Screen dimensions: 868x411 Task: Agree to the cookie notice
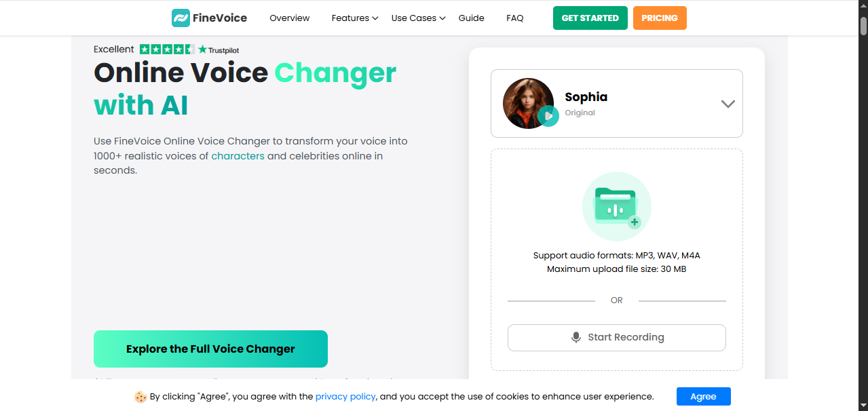pyautogui.click(x=703, y=397)
